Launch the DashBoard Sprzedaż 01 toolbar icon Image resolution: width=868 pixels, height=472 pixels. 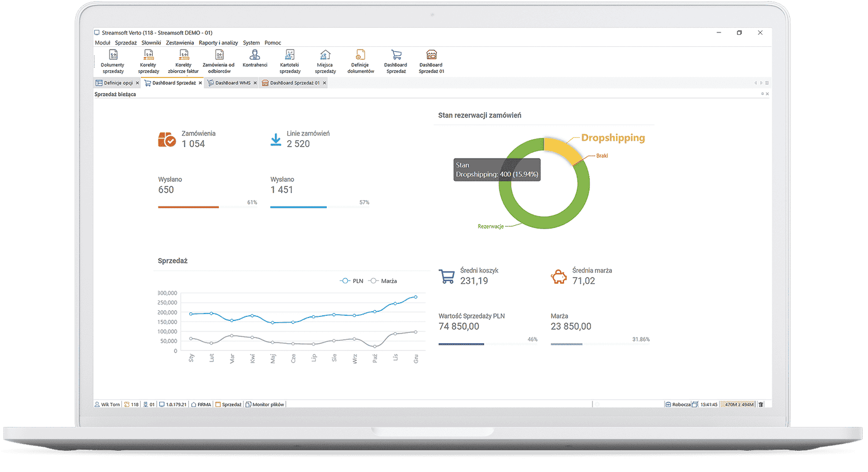tap(431, 62)
